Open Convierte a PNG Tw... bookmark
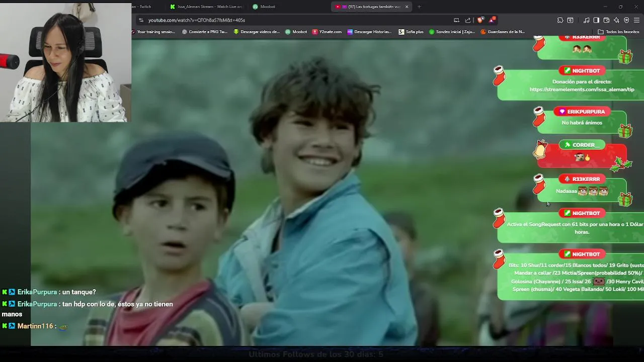644x362 pixels. 205,32
